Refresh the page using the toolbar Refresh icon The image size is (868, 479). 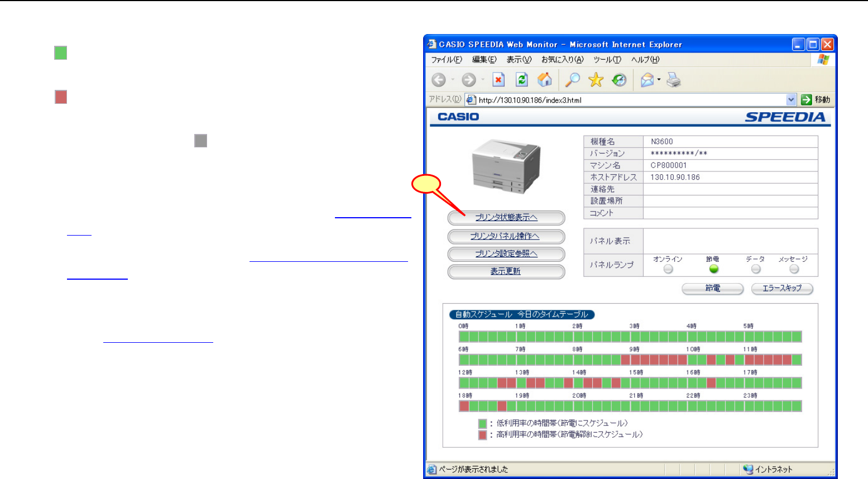coord(521,80)
